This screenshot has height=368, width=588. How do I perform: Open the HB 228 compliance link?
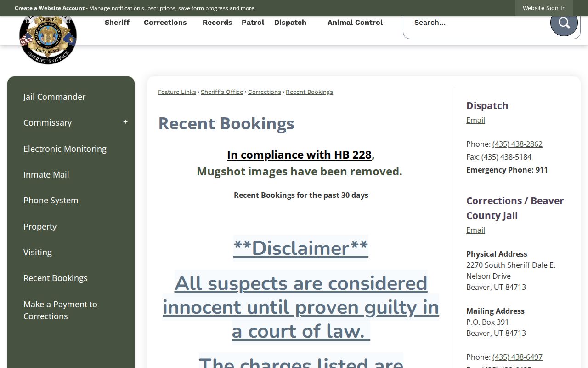pyautogui.click(x=299, y=155)
